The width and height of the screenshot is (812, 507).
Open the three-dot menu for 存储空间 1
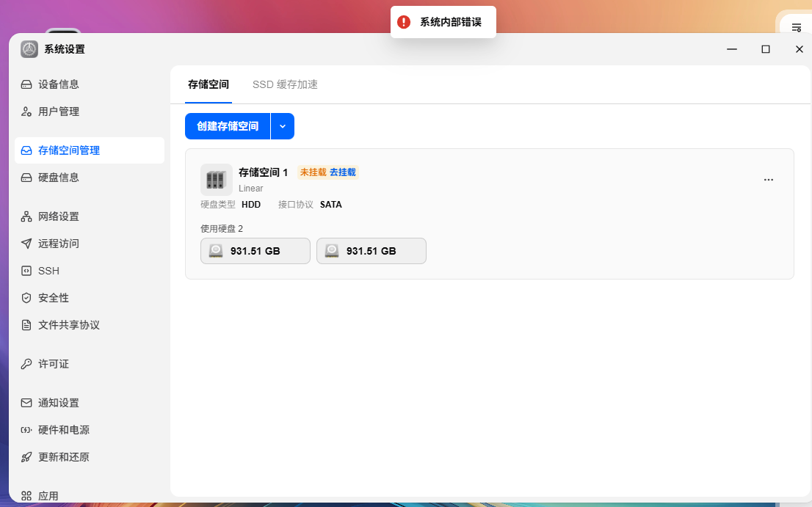769,180
